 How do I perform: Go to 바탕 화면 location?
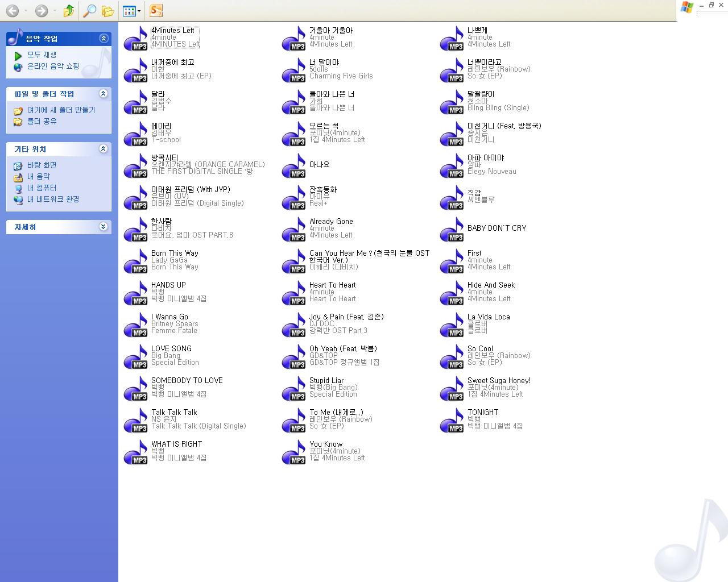(x=42, y=165)
